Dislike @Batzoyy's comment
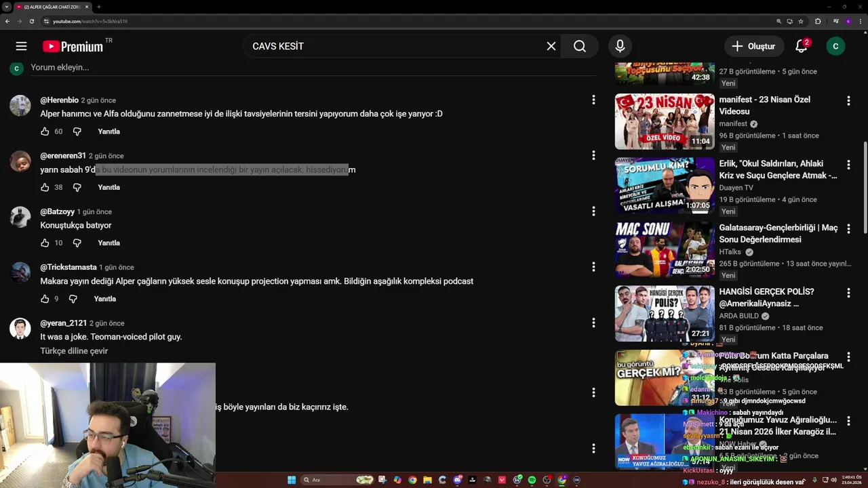868x488 pixels. pos(77,243)
